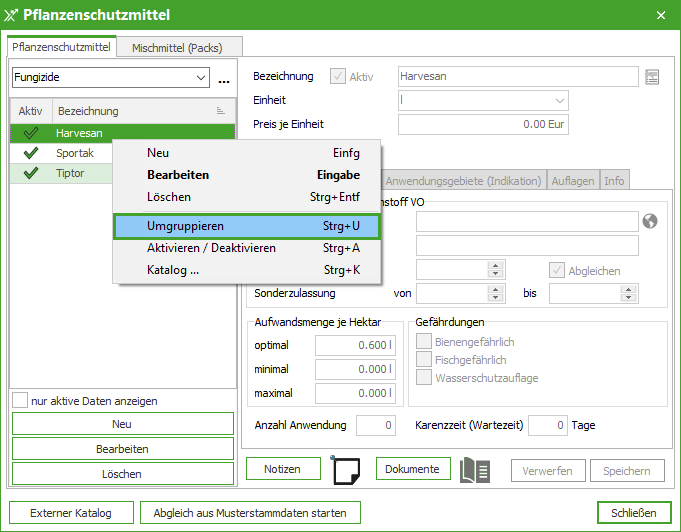Click the minimal Aufwandsmenge field
The height and width of the screenshot is (532, 681).
[x=355, y=369]
